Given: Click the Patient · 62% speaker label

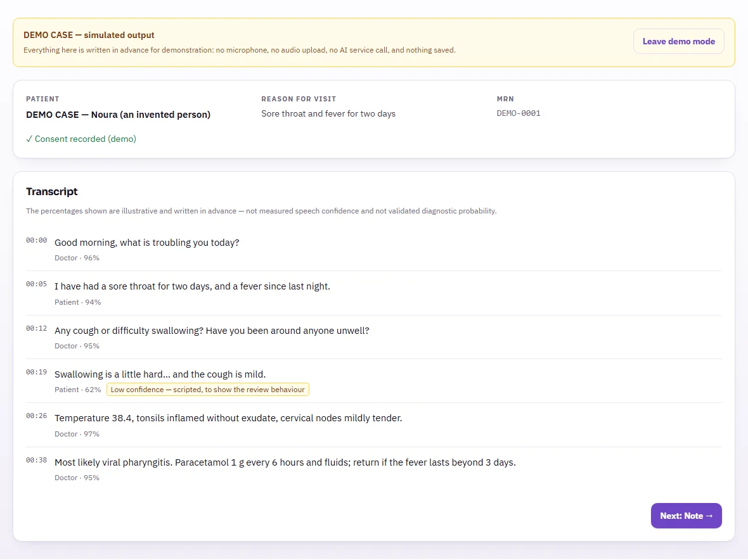Looking at the screenshot, I should click(x=78, y=390).
